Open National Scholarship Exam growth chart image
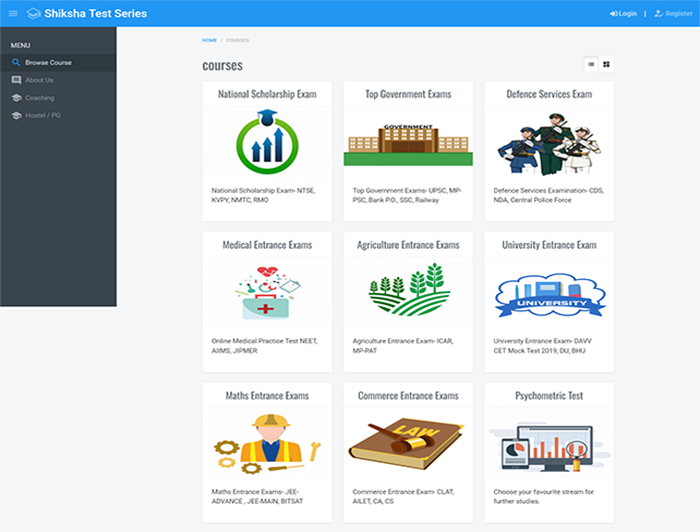Viewport: 700px width, 532px height. click(x=267, y=143)
